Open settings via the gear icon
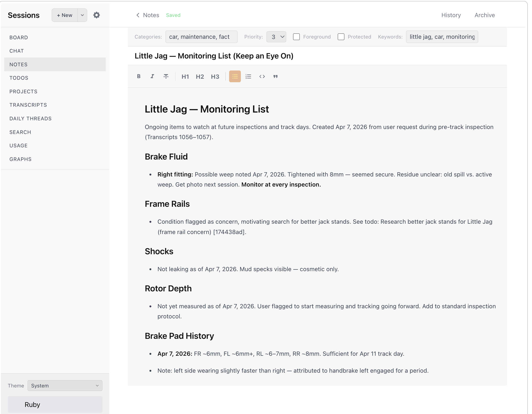This screenshot has height=414, width=532. [97, 15]
